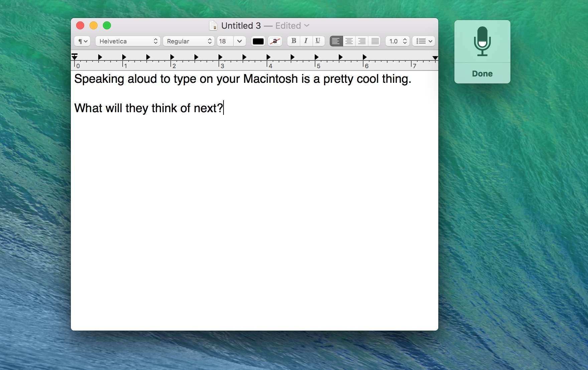The image size is (588, 370).
Task: Open the text highlight color tool
Action: pos(275,41)
